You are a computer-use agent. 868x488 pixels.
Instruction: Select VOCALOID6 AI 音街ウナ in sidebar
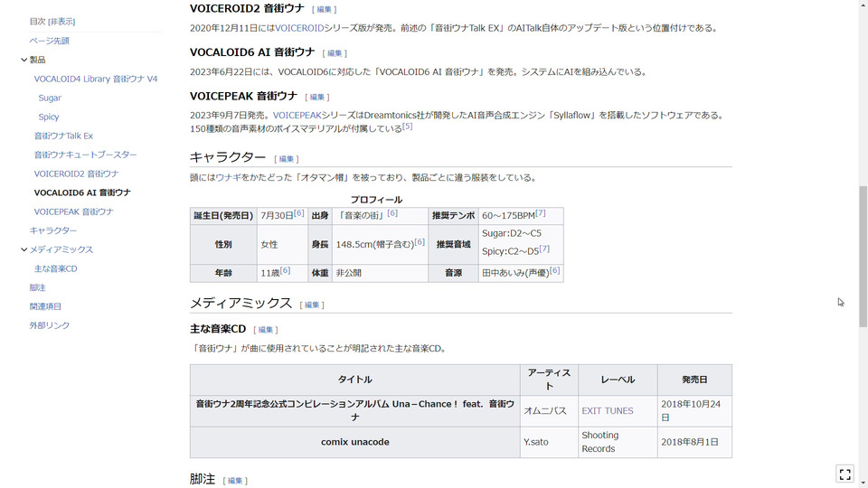(x=82, y=192)
